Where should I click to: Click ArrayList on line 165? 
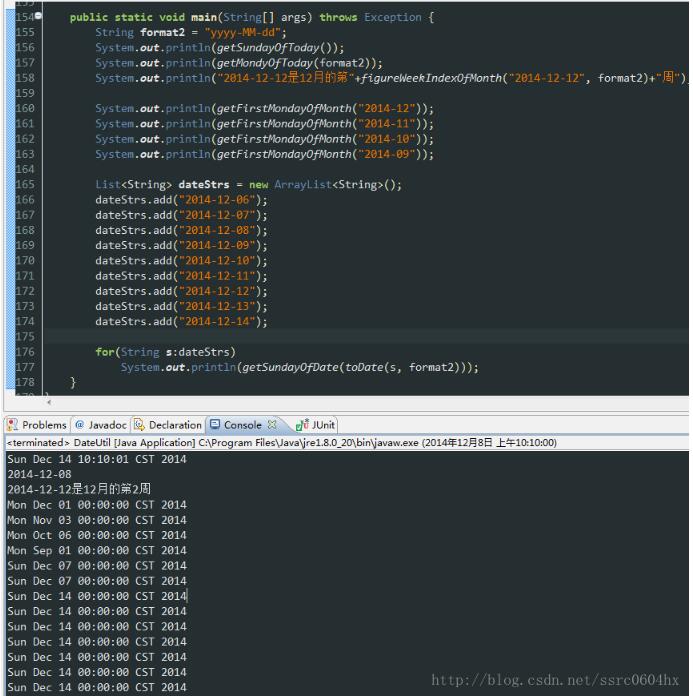click(303, 184)
